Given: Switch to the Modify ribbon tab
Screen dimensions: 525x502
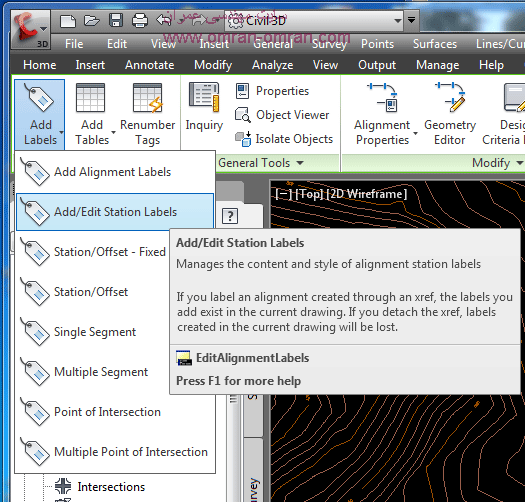Looking at the screenshot, I should click(213, 65).
